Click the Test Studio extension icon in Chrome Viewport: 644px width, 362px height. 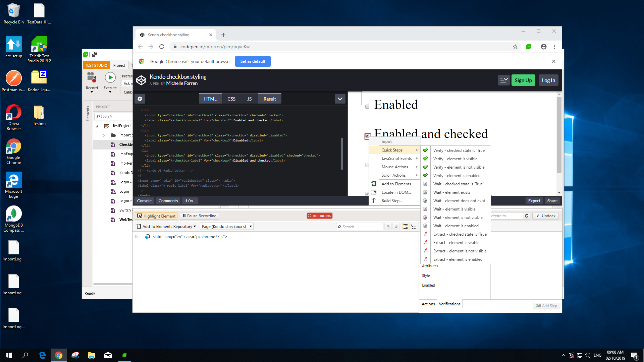529,47
